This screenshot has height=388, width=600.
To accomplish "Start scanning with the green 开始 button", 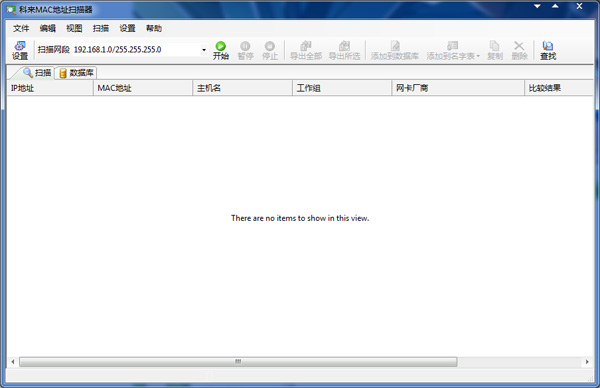I will point(221,51).
